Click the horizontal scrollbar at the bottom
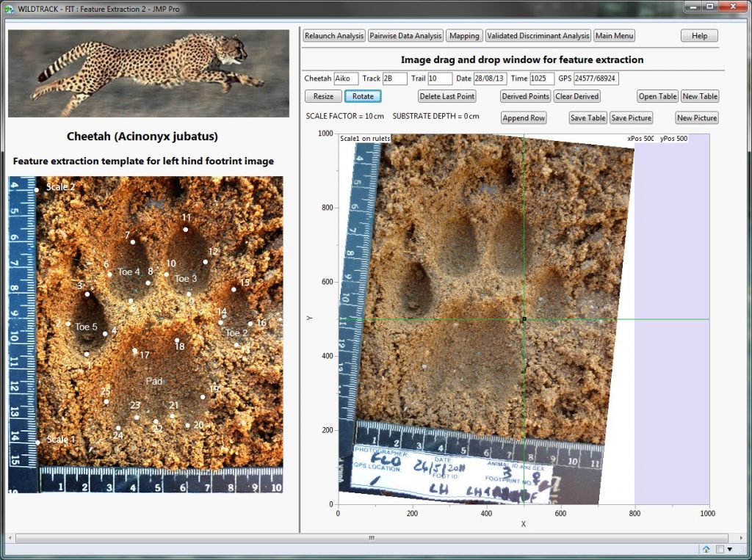 pos(371,538)
